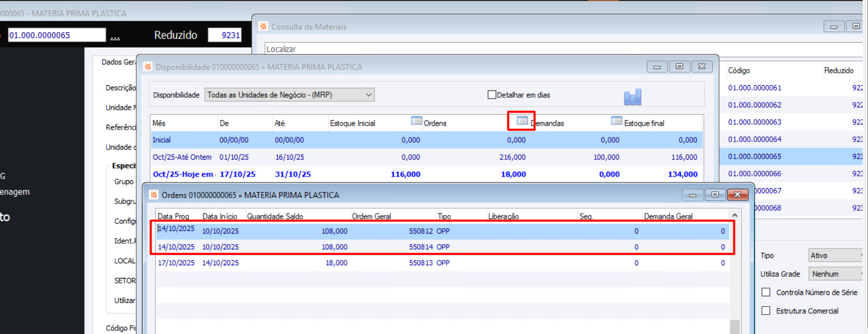Viewport: 868px width, 334px height.
Task: Select order 550812 row in Ordens
Action: click(442, 231)
